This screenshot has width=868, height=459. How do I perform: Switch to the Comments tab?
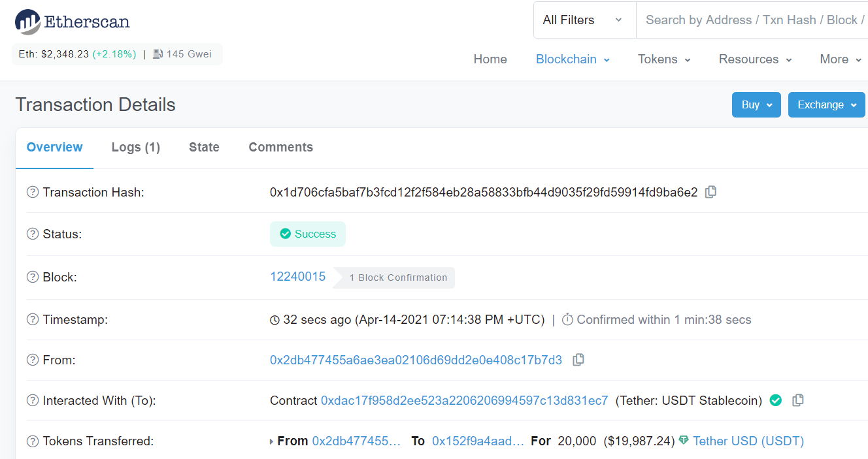click(280, 147)
